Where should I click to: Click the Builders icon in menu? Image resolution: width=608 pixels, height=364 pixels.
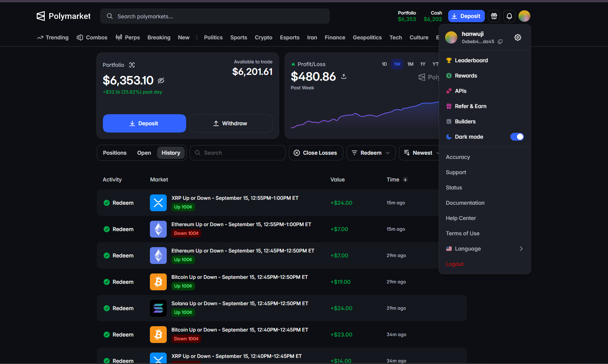click(x=449, y=121)
